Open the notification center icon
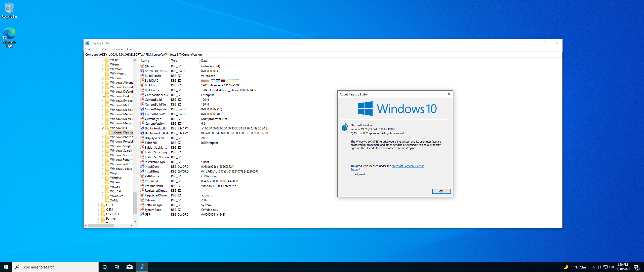 pyautogui.click(x=636, y=267)
